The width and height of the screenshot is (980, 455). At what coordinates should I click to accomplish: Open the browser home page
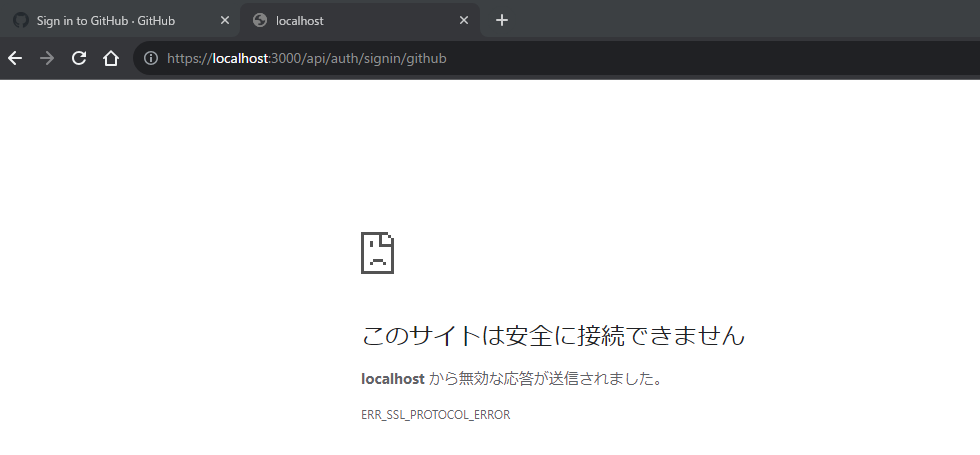click(111, 58)
